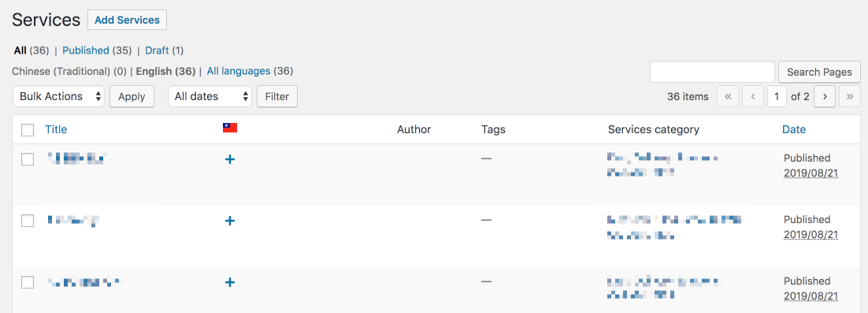The width and height of the screenshot is (868, 313).
Task: Open the All dates dropdown
Action: [210, 96]
